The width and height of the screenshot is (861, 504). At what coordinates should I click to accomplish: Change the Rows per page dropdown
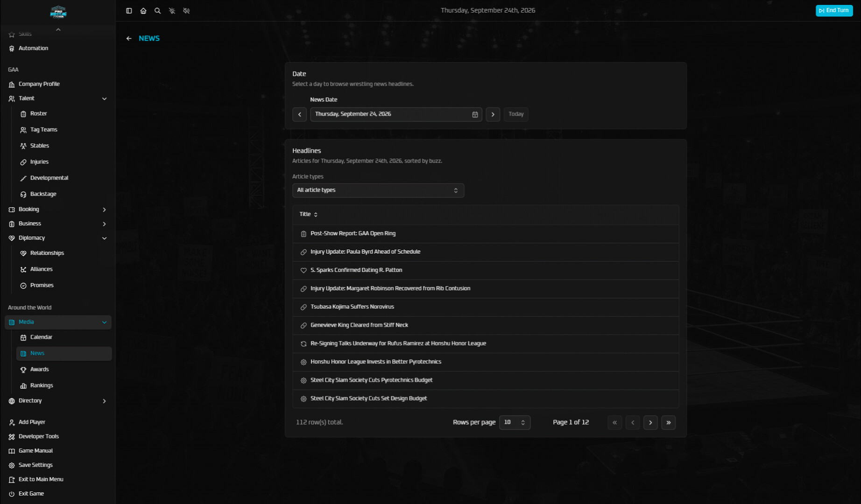(x=515, y=422)
